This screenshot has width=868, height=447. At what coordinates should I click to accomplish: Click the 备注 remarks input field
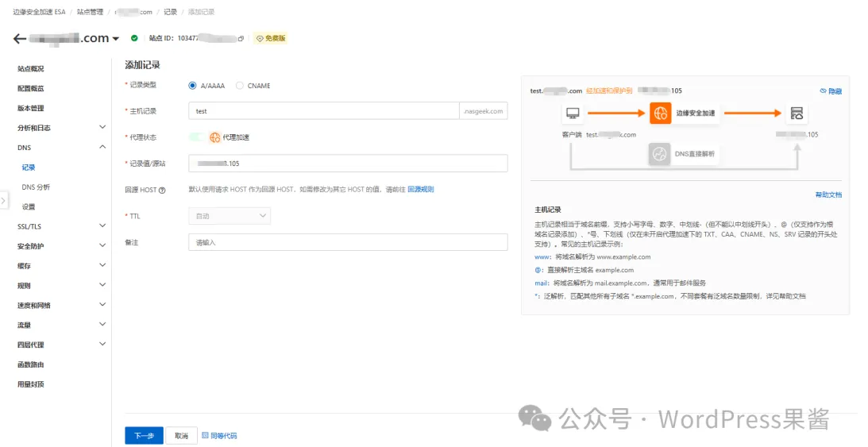click(x=348, y=242)
